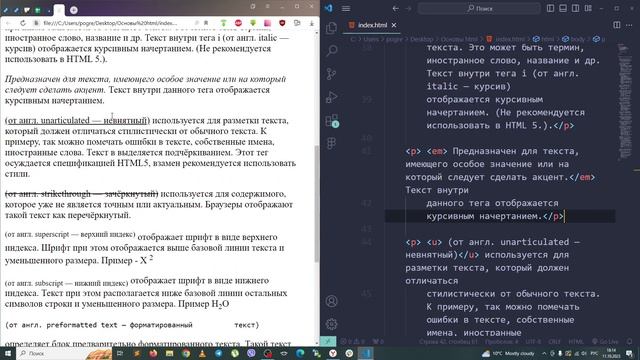Click the activity bar icon below Extensions

tap(331, 143)
